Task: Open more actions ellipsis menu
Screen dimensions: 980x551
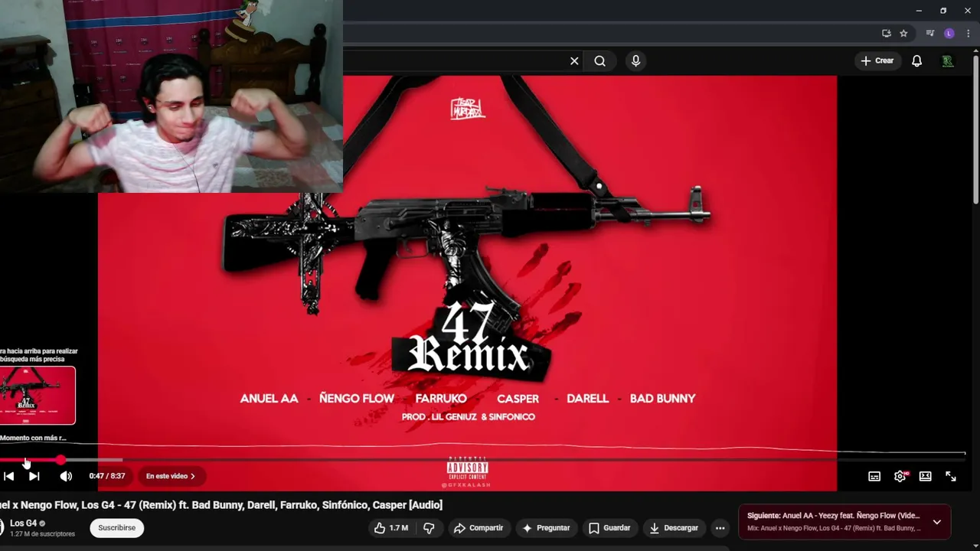Action: (x=720, y=528)
